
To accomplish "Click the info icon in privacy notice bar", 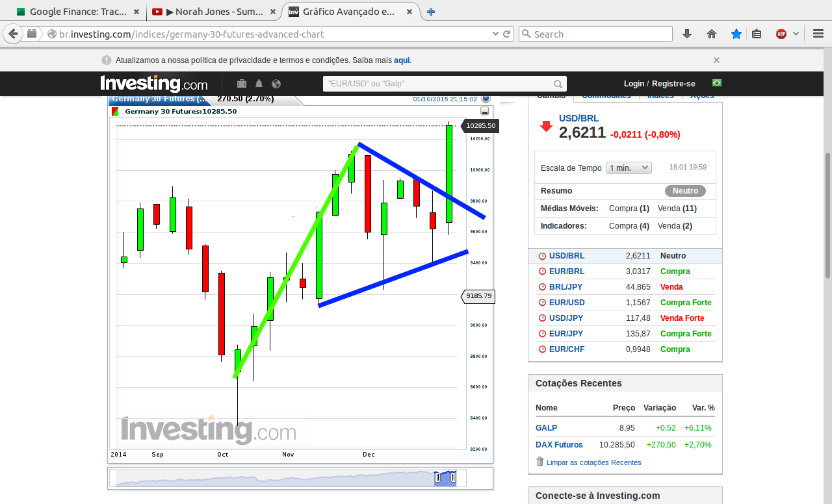I will click(x=107, y=60).
